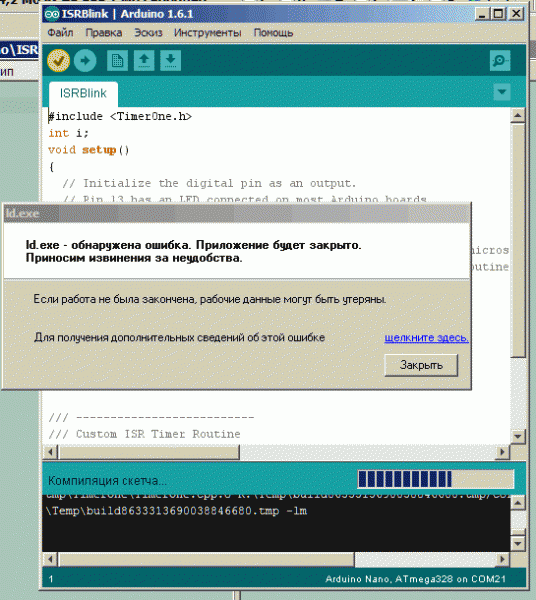This screenshot has width=536, height=600.
Task: Click the line number '1' in status bar
Action: [x=51, y=579]
